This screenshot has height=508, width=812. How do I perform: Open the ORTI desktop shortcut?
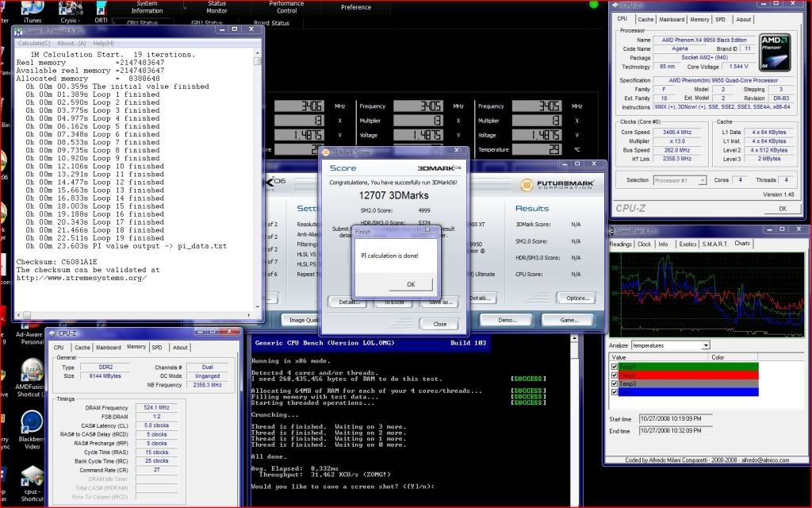101,11
